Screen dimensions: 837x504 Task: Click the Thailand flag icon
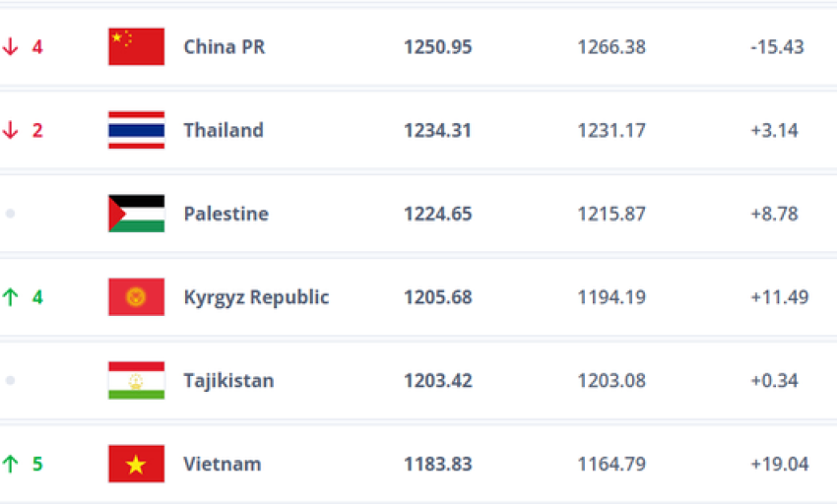(136, 130)
